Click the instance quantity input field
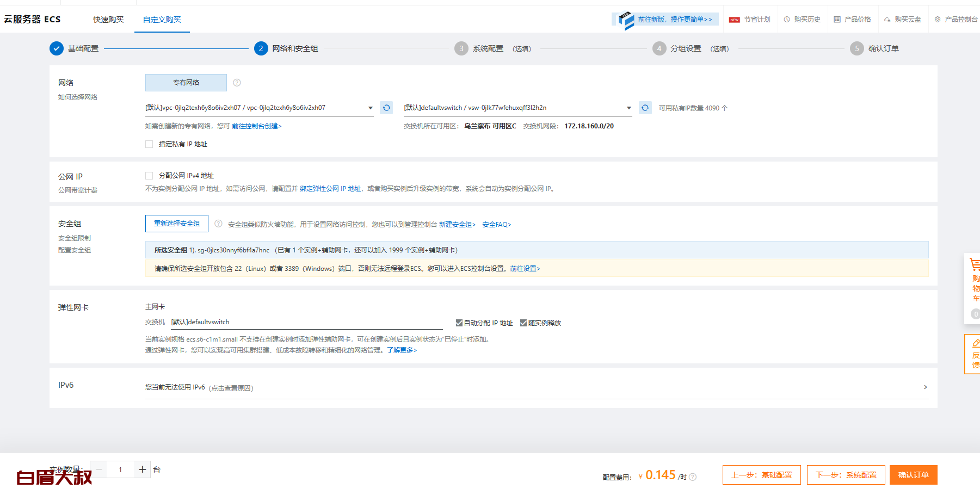Image resolution: width=980 pixels, height=501 pixels. [x=120, y=469]
